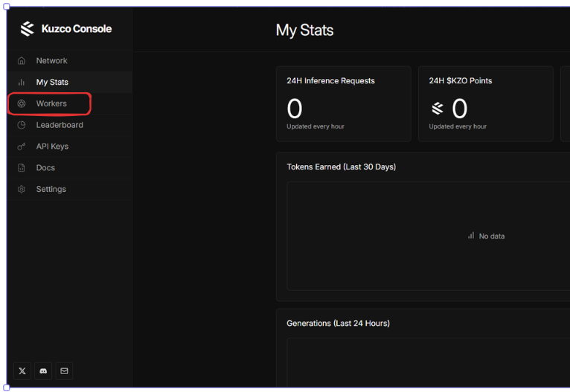The width and height of the screenshot is (570, 392).
Task: Click the Kuzco Console title text
Action: tap(77, 29)
